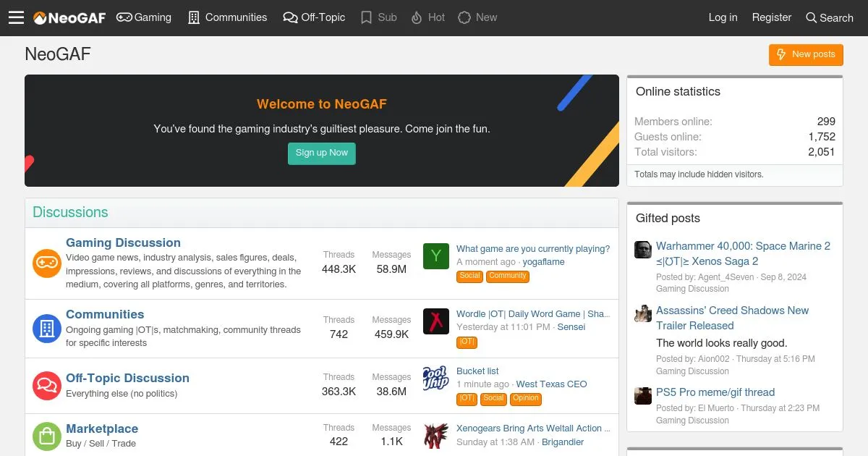
Task: Open the hamburger navigation menu
Action: (x=16, y=17)
